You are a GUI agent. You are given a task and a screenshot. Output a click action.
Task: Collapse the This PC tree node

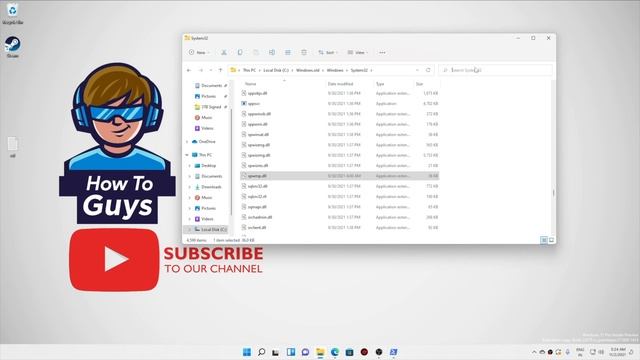(187, 155)
